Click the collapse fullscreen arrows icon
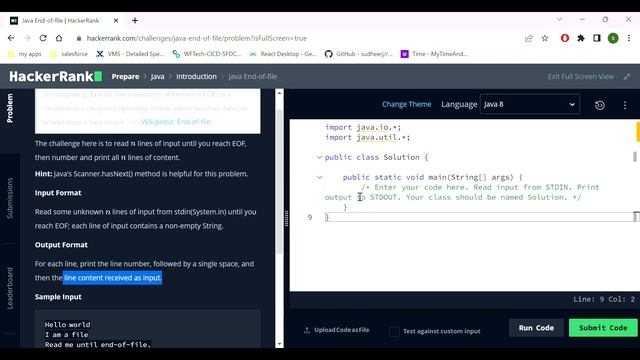This screenshot has width=640, height=360. pos(627,76)
